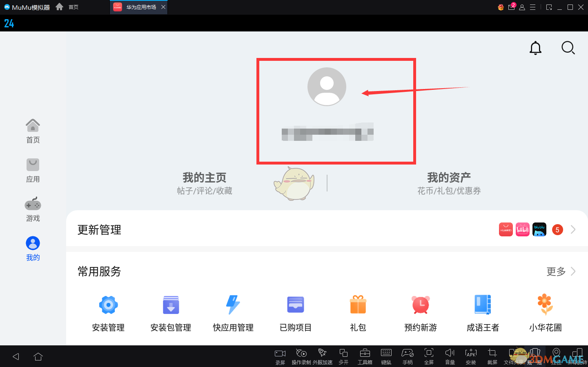Open 我的主页 posts/comments/favorites
Image resolution: width=588 pixels, height=367 pixels.
tap(205, 183)
